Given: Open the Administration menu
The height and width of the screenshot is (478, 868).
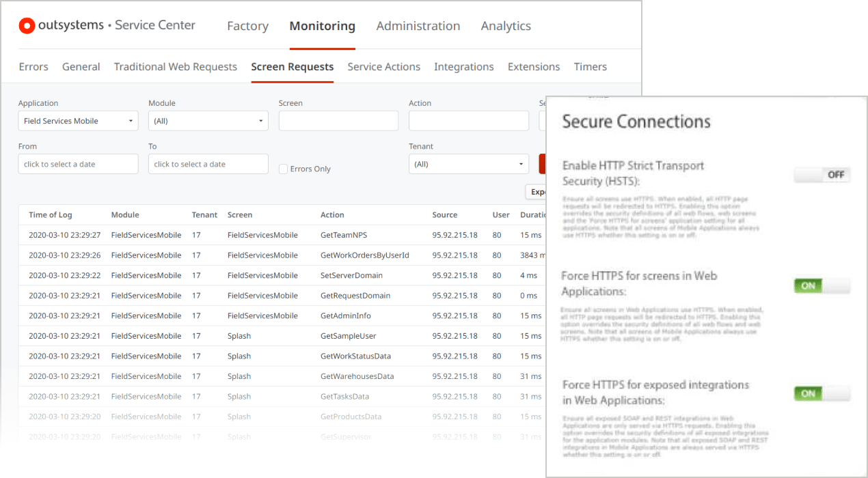Looking at the screenshot, I should click(x=418, y=26).
